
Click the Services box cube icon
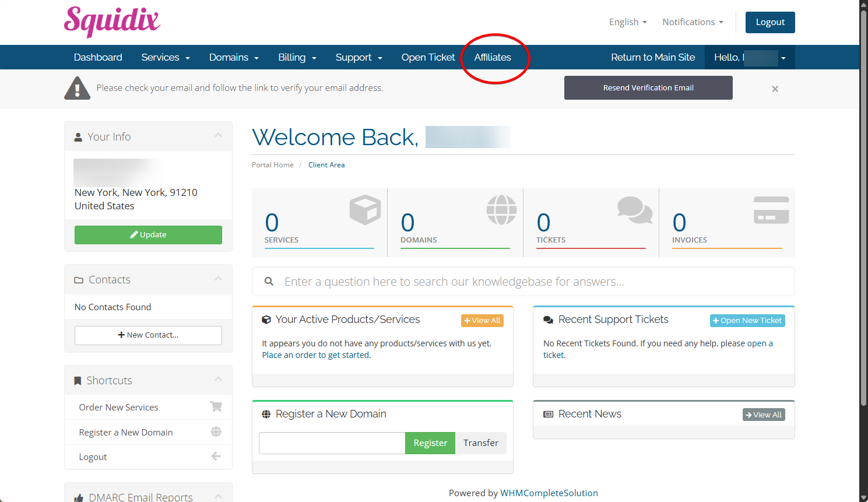point(365,210)
